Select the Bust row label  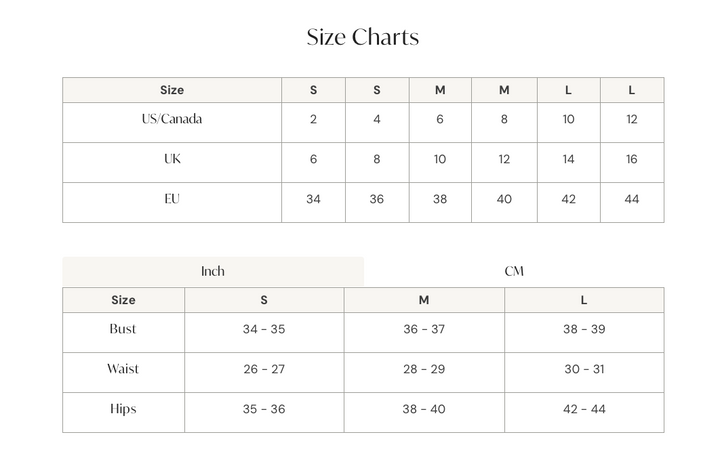tap(123, 329)
